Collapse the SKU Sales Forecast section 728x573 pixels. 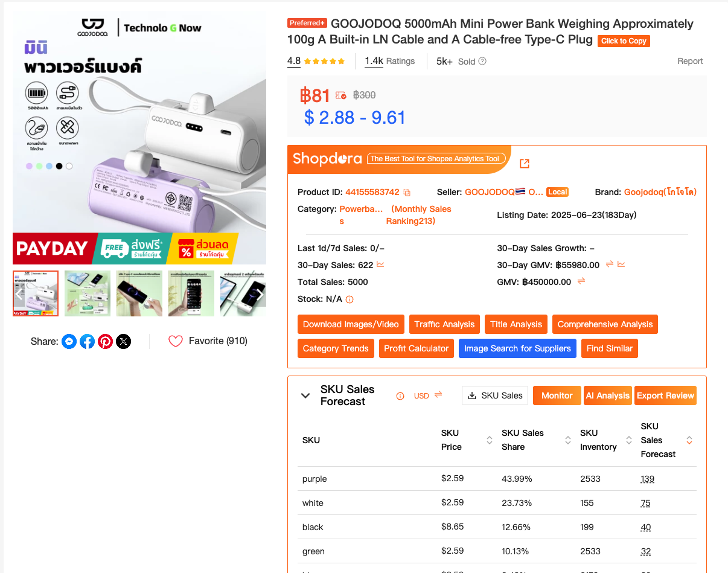[x=305, y=395]
